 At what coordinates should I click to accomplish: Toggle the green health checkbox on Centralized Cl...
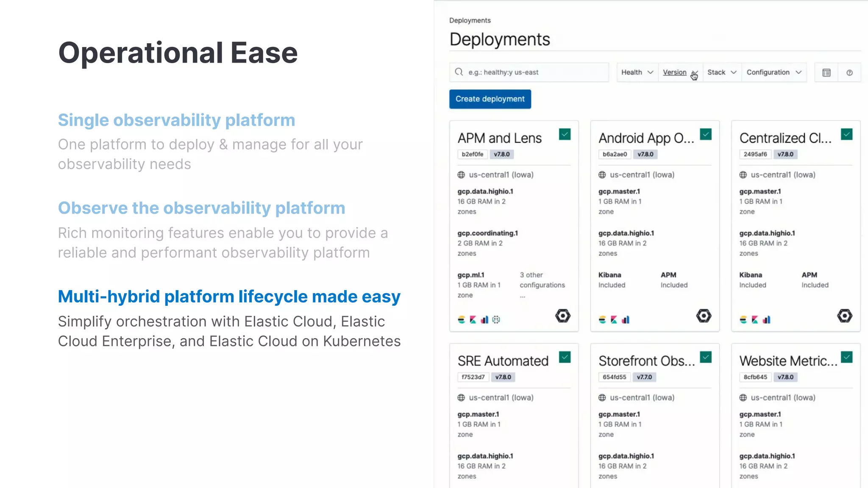(x=846, y=134)
